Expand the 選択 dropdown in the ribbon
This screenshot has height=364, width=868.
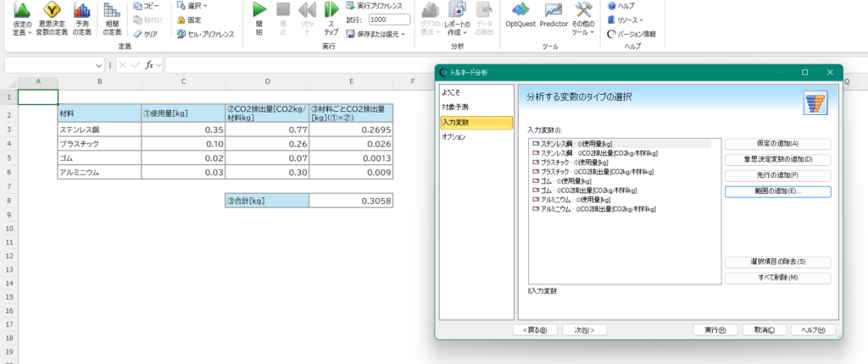(195, 5)
